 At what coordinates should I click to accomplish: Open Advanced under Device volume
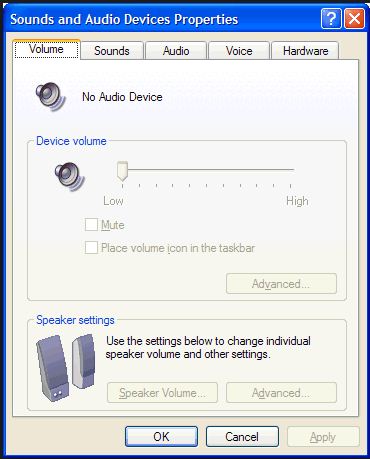click(281, 284)
